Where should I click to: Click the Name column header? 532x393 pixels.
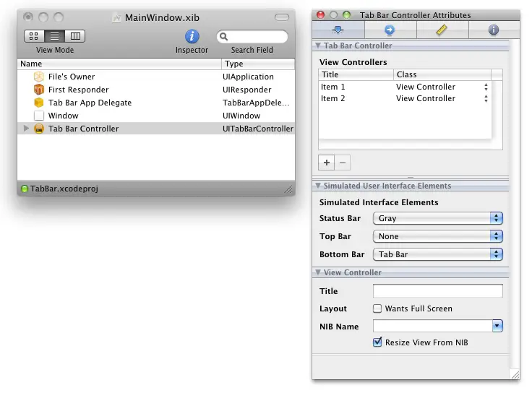click(x=119, y=64)
